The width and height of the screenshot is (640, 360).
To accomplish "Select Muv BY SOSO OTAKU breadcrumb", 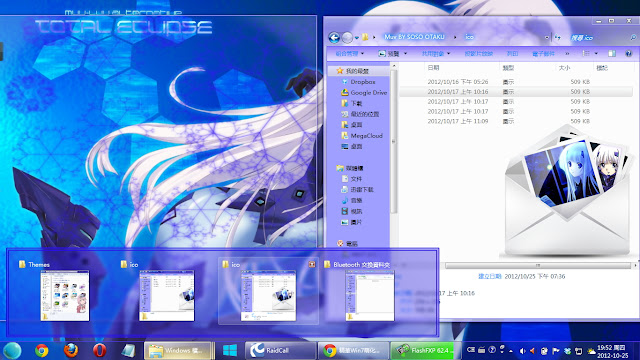I will point(414,37).
